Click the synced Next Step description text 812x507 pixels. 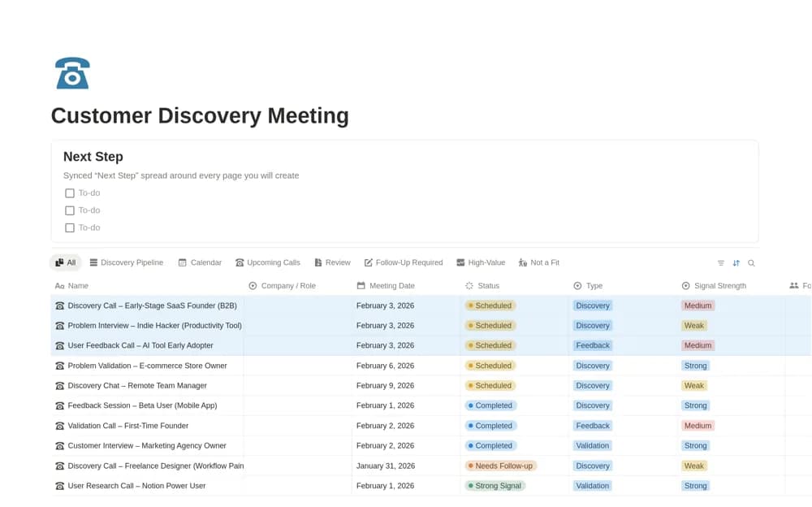point(181,175)
